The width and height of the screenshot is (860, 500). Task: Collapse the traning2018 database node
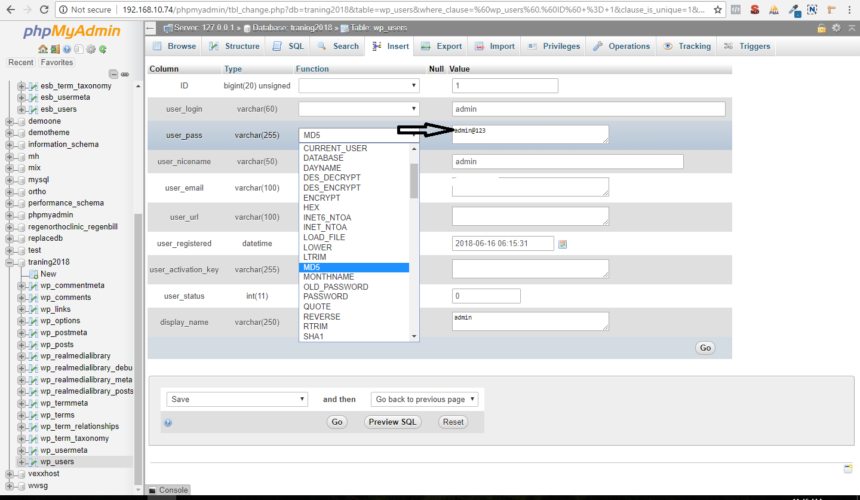coord(9,263)
